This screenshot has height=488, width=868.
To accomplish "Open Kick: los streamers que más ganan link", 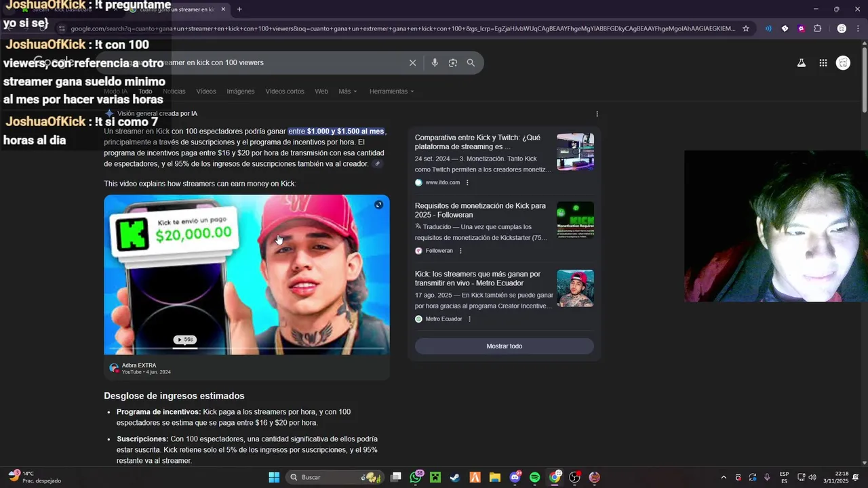I will [x=477, y=279].
